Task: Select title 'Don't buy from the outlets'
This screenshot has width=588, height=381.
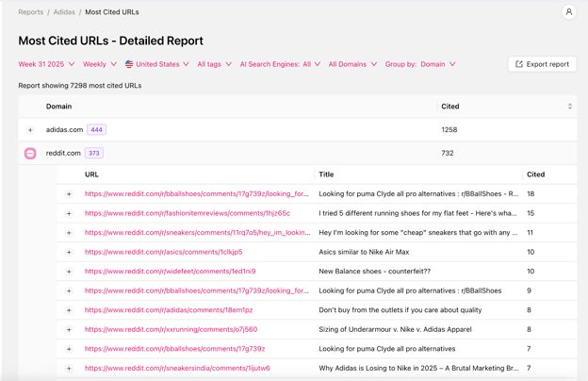Action: point(400,310)
